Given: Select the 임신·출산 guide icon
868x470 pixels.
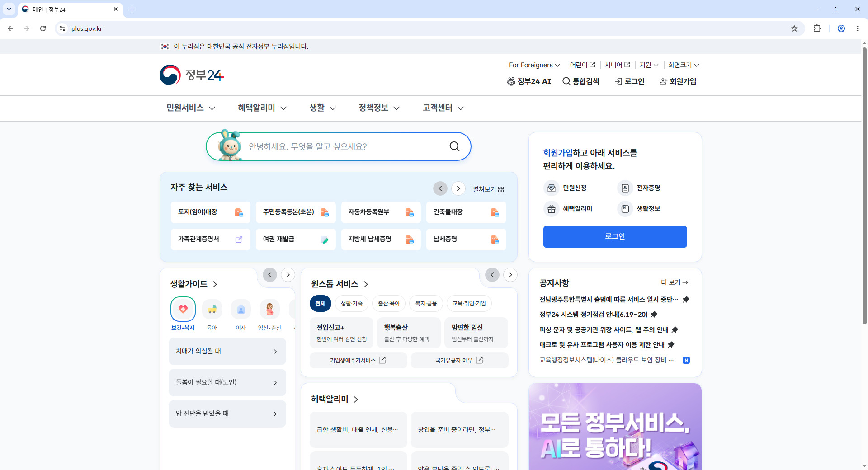Looking at the screenshot, I should pos(270,309).
